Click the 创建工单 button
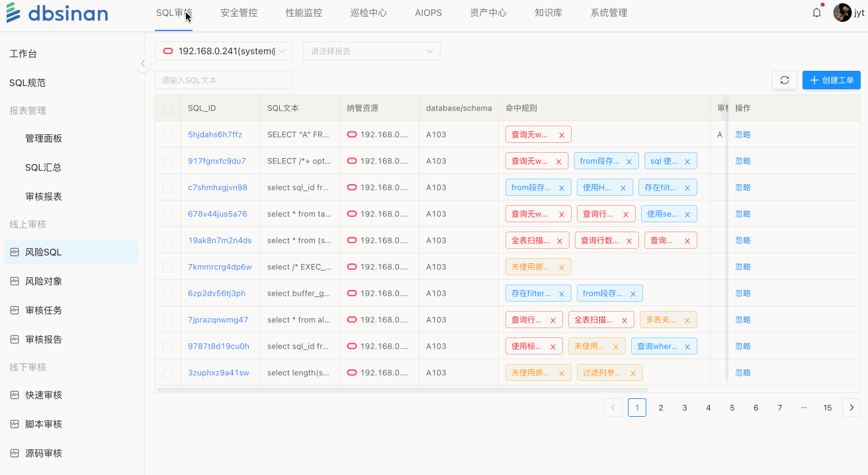The width and height of the screenshot is (868, 475). (831, 80)
